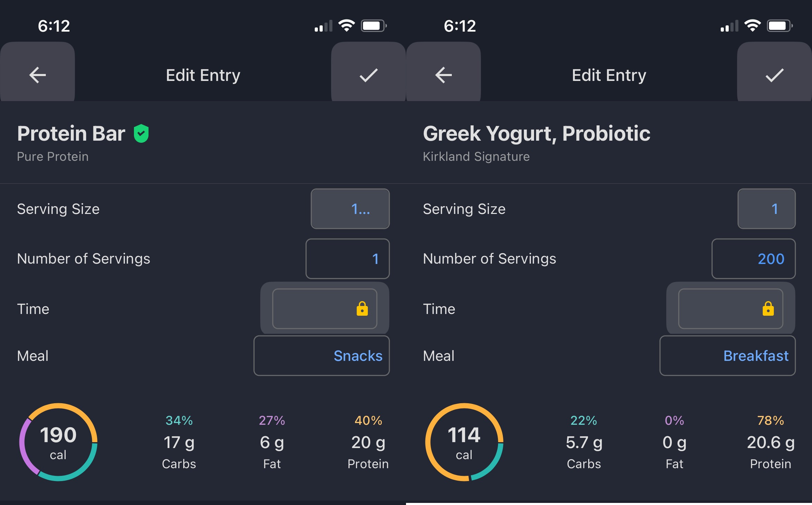This screenshot has height=505, width=812.
Task: Tap the 20 g Protein value
Action: coord(368,443)
